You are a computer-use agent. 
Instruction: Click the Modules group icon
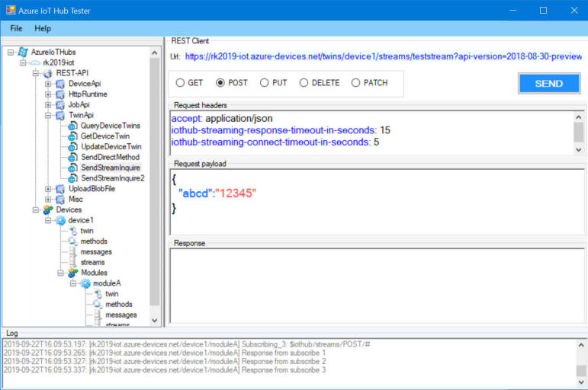[72, 273]
